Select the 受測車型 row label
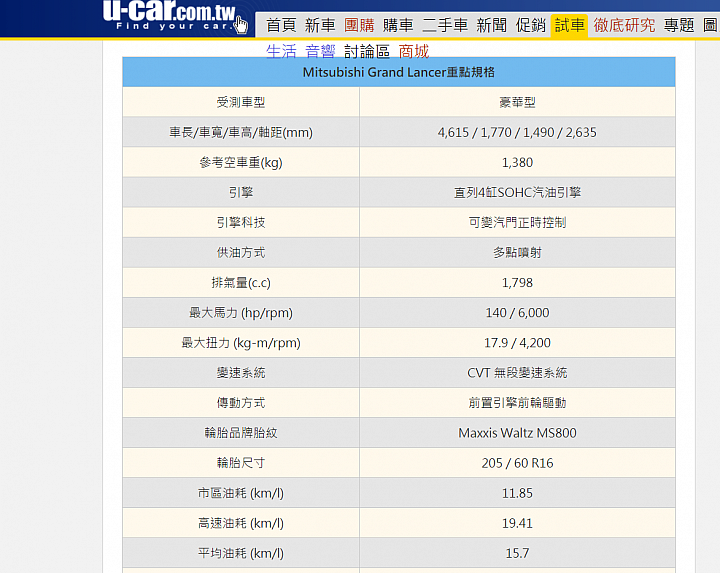The height and width of the screenshot is (573, 720). [241, 102]
